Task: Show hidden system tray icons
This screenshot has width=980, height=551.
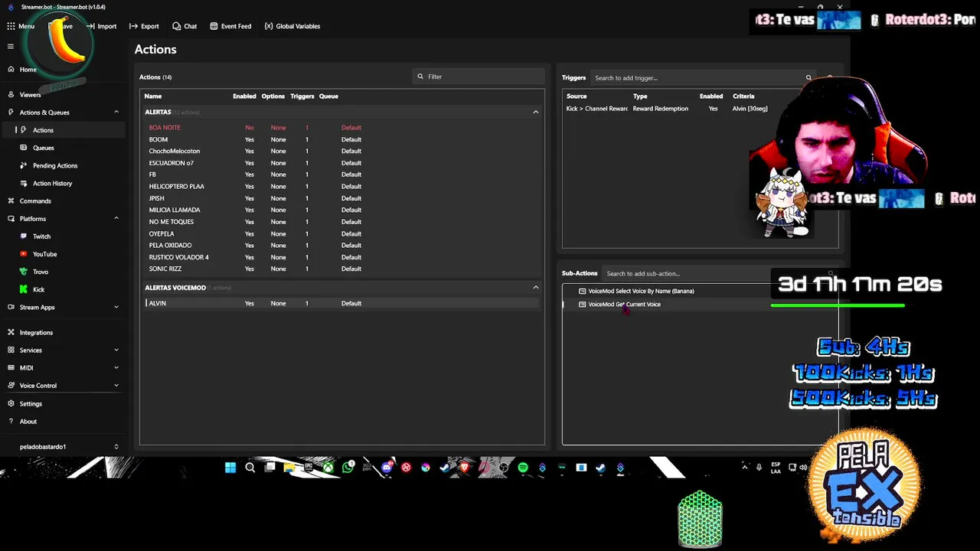Action: point(745,468)
